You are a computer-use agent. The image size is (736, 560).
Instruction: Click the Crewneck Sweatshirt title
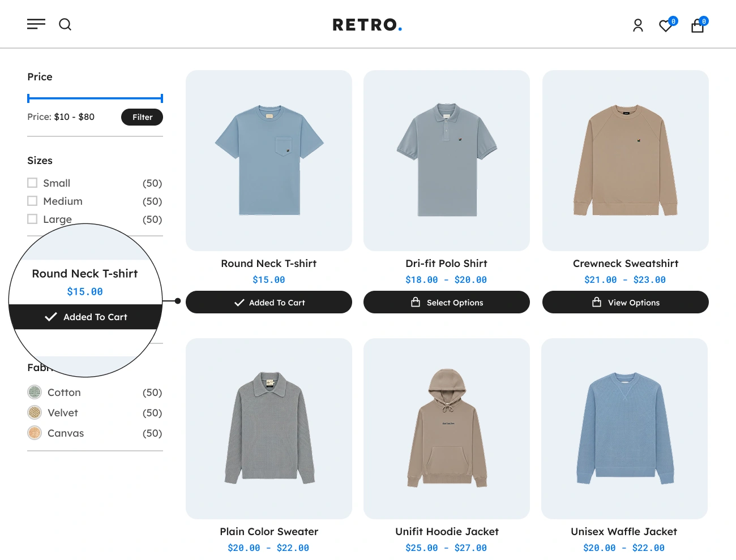pos(626,264)
